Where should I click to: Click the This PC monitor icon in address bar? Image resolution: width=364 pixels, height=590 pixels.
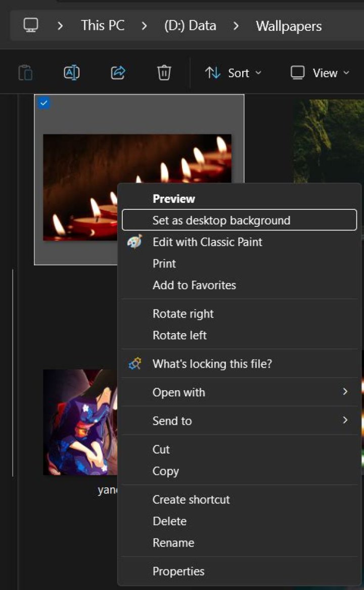(30, 26)
